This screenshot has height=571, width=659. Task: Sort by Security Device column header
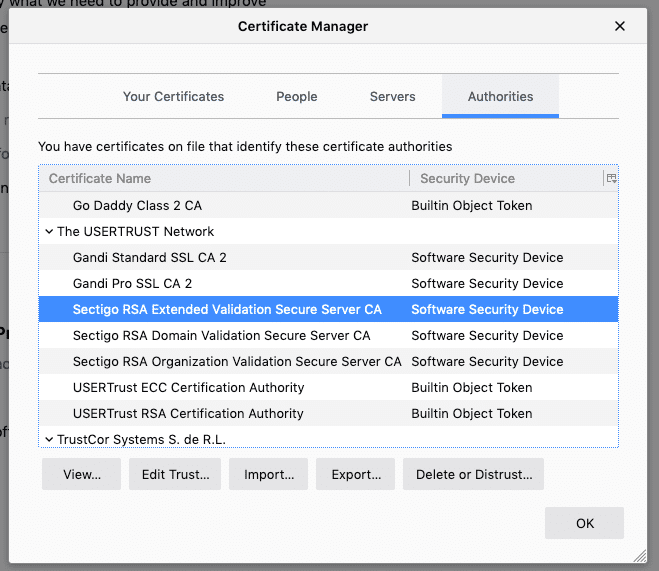coord(505,178)
